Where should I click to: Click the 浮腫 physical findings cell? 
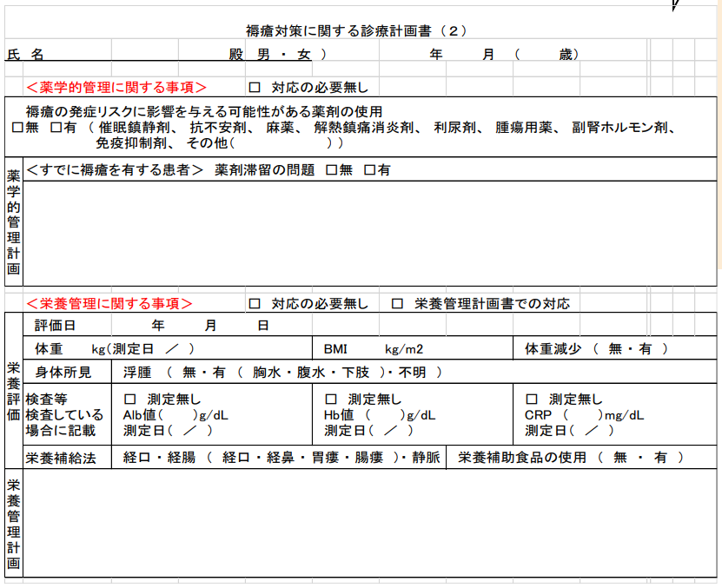[282, 372]
